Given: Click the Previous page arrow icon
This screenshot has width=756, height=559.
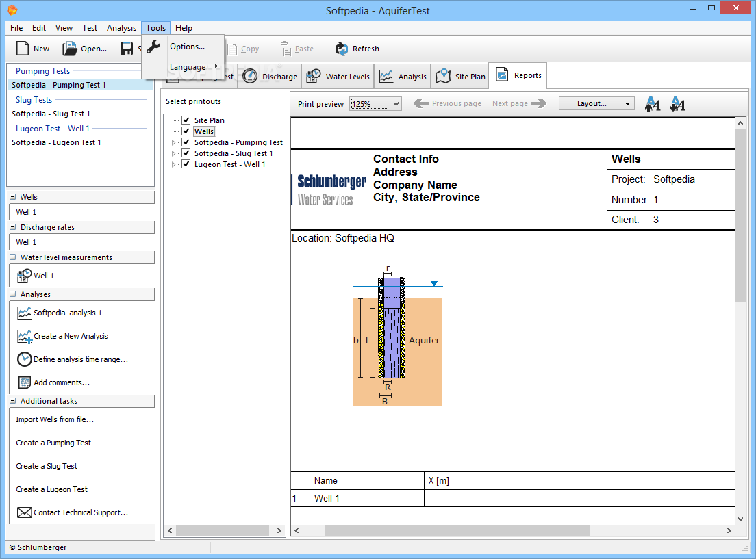Looking at the screenshot, I should click(x=421, y=103).
